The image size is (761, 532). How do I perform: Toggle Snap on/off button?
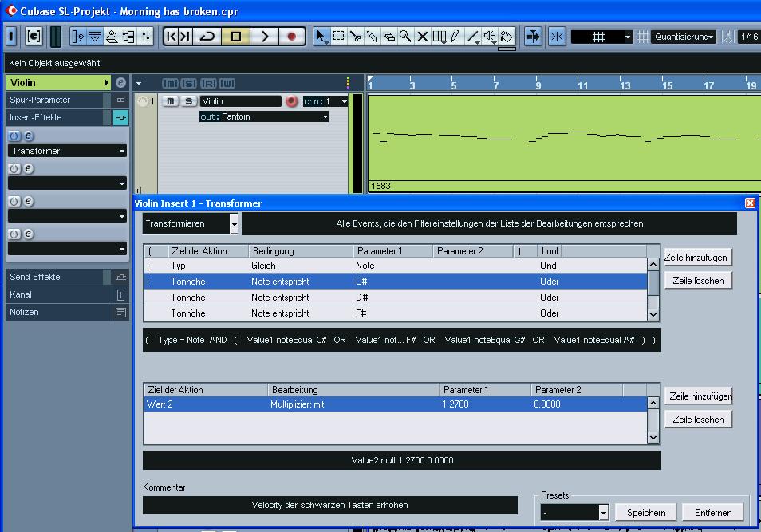(557, 37)
